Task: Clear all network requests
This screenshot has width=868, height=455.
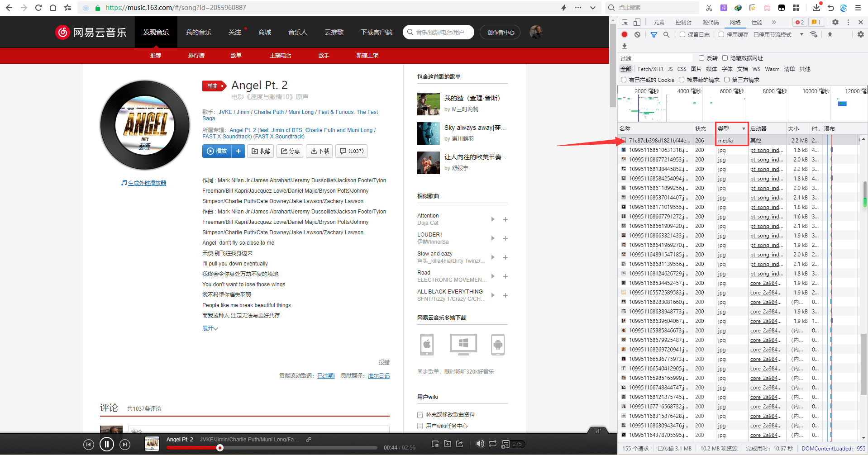Action: tap(638, 34)
